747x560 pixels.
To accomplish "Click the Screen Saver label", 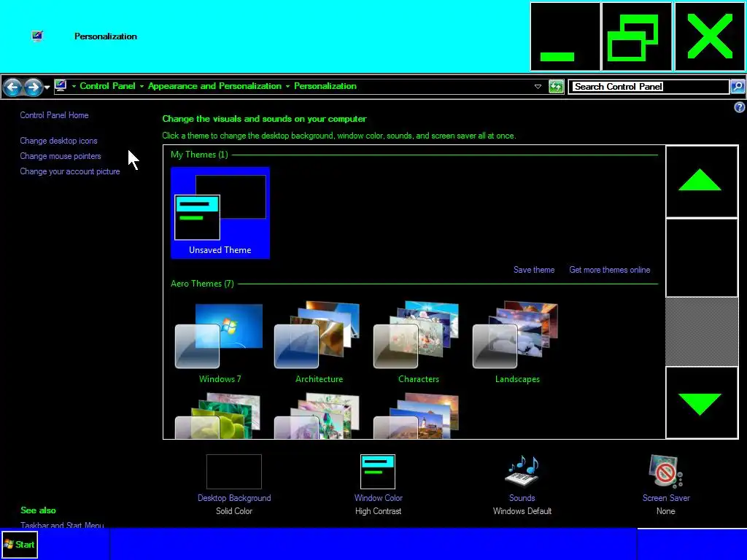I will click(x=666, y=498).
